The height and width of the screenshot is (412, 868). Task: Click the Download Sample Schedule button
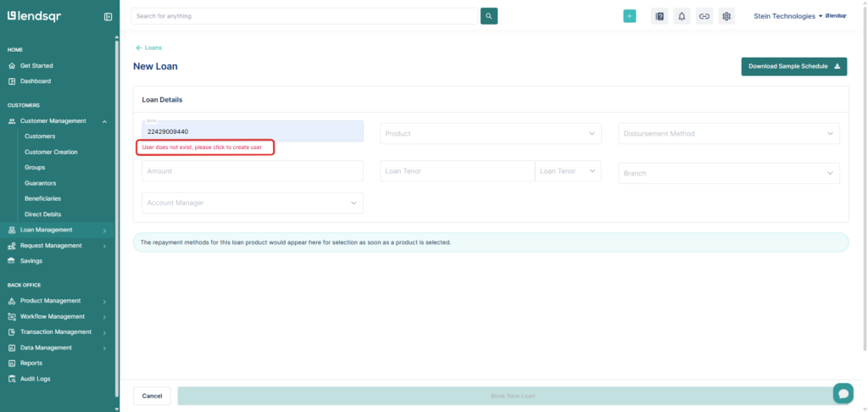(793, 66)
